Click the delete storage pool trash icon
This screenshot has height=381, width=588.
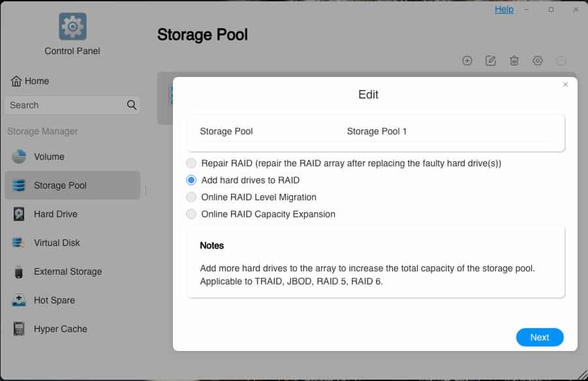[x=514, y=61]
